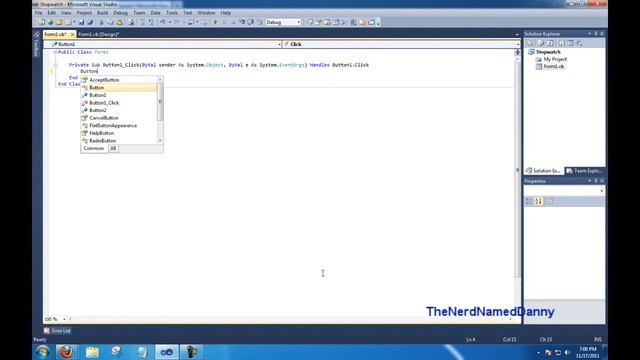This screenshot has width=640, height=360.
Task: Click the New Project toolbar icon
Action: tap(41, 22)
